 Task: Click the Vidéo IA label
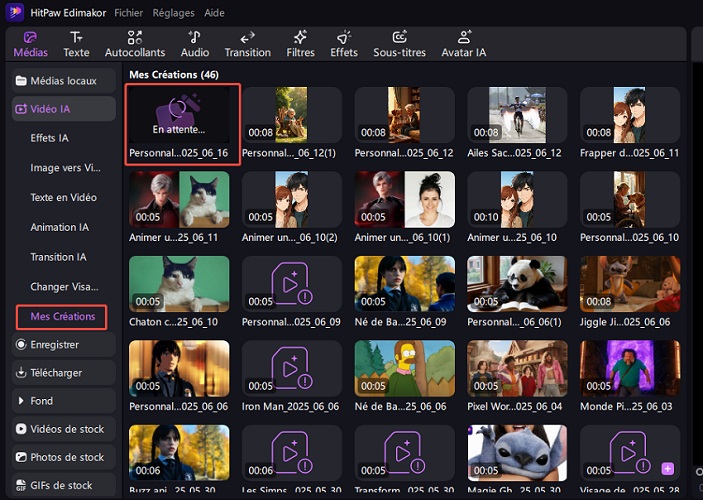click(50, 109)
